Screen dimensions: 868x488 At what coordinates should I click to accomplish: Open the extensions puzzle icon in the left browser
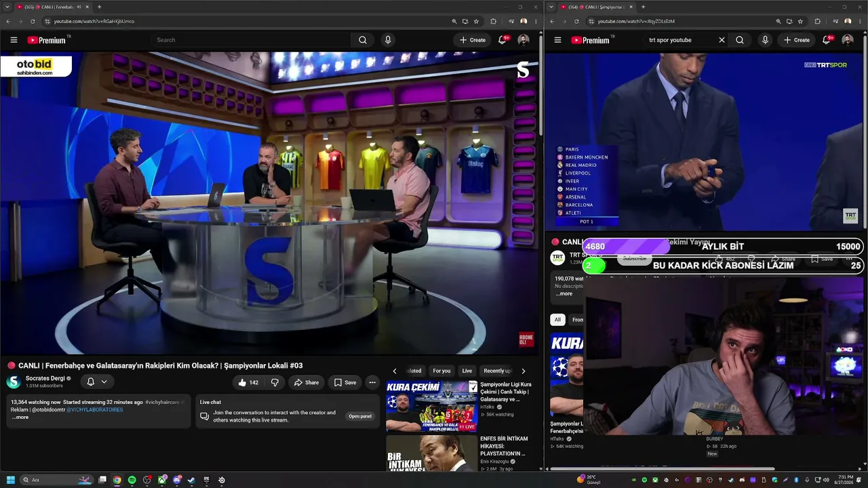[x=494, y=21]
